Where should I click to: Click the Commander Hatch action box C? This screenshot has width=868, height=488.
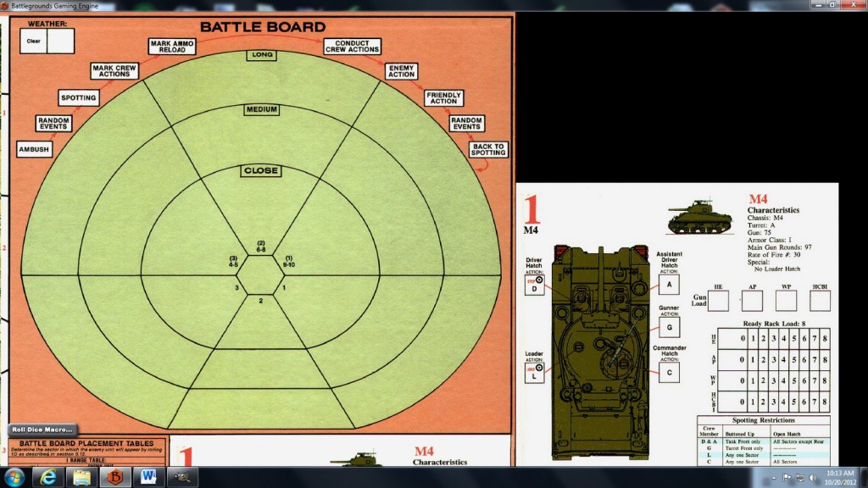tap(669, 373)
